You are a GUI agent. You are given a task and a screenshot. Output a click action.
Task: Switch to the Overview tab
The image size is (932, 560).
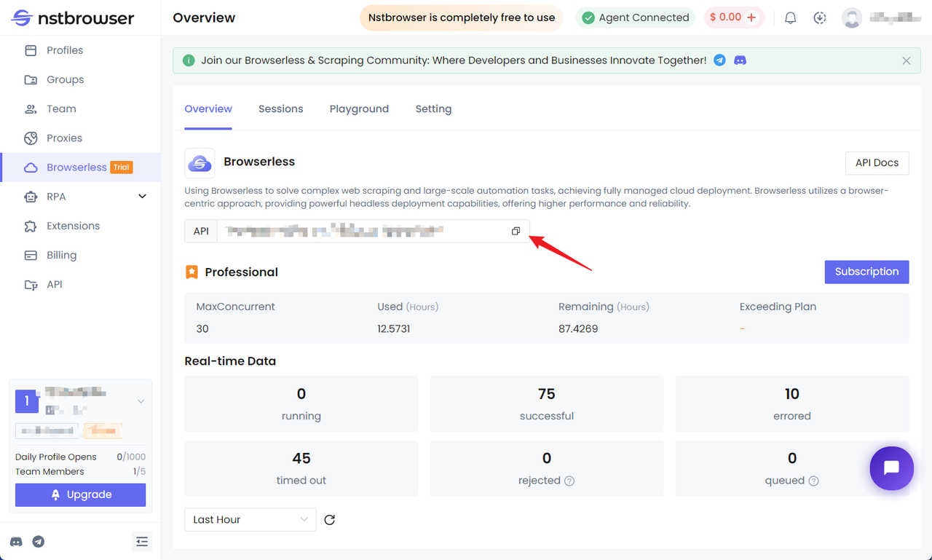208,109
